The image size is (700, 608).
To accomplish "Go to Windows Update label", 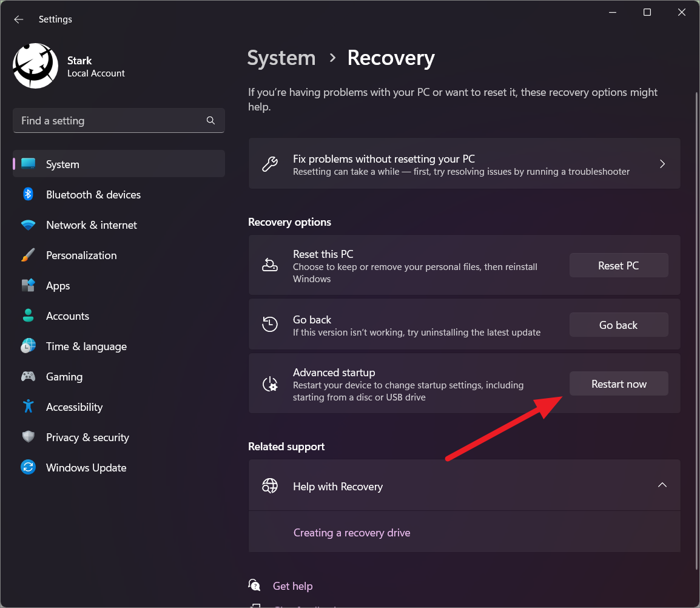I will click(86, 468).
